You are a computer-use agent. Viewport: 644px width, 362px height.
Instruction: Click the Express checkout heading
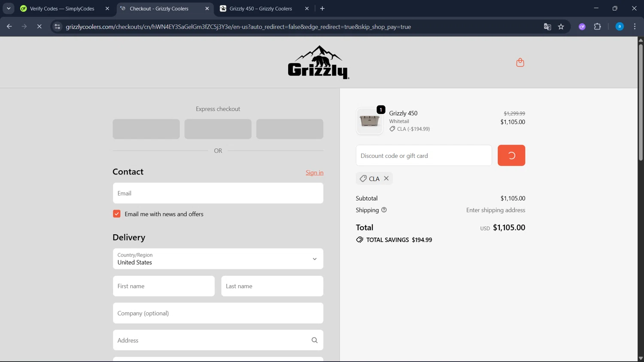pyautogui.click(x=218, y=109)
